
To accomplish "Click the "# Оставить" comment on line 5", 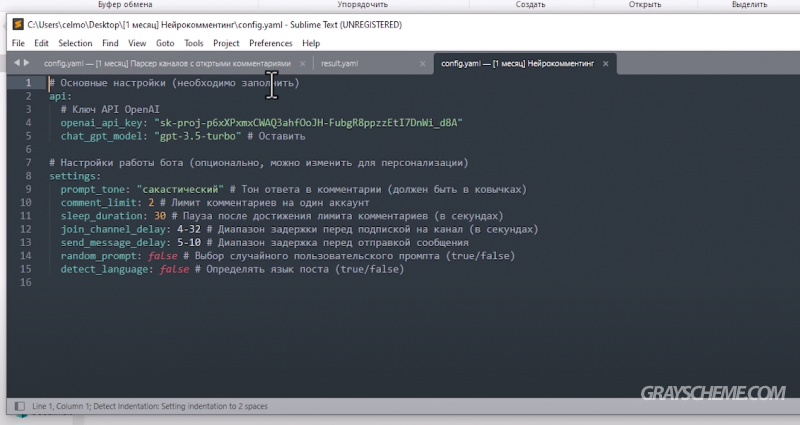I will [x=276, y=136].
